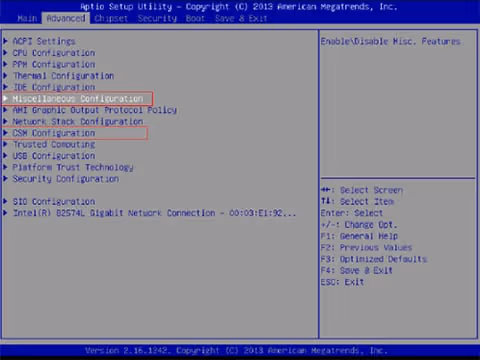
Task: Open the Boot tab
Action: (195, 18)
